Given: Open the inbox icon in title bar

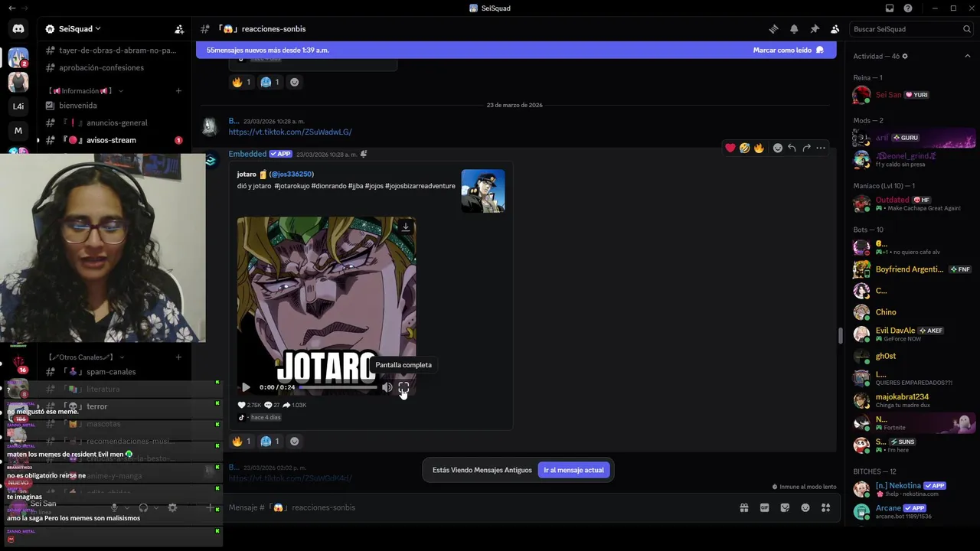Looking at the screenshot, I should point(890,8).
